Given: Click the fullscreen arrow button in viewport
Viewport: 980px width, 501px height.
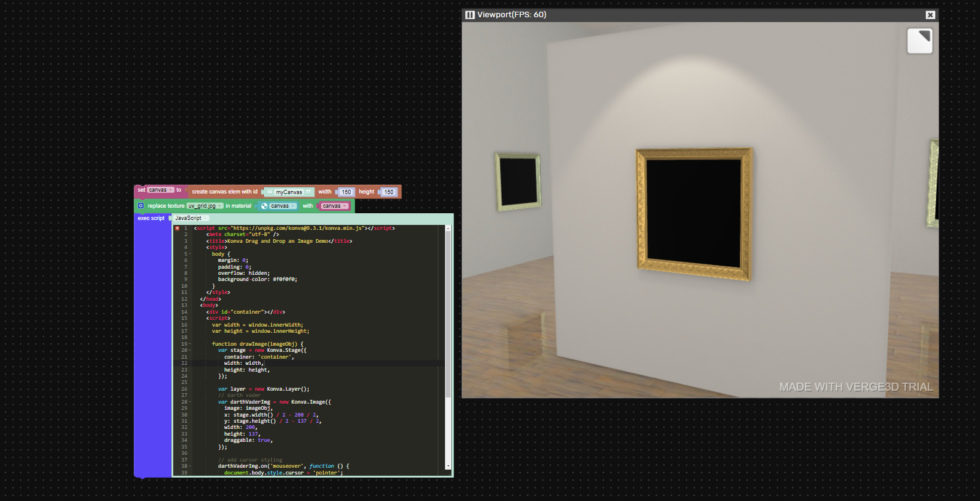Looking at the screenshot, I should tap(920, 41).
